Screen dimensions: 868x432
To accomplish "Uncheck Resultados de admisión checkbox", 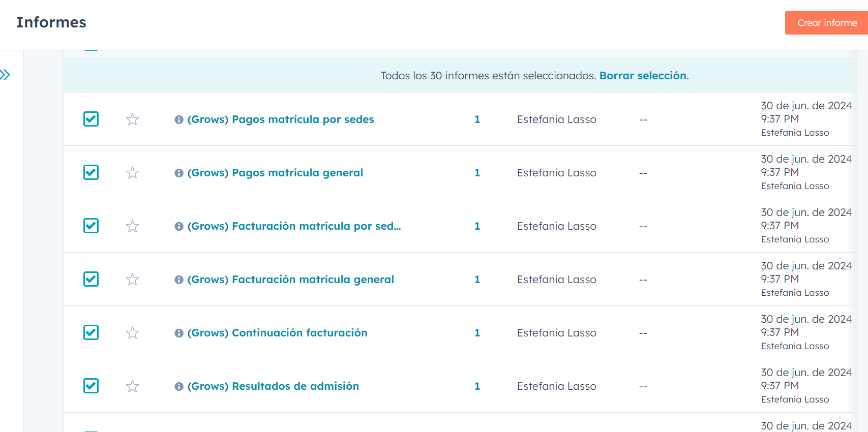I will pyautogui.click(x=91, y=386).
